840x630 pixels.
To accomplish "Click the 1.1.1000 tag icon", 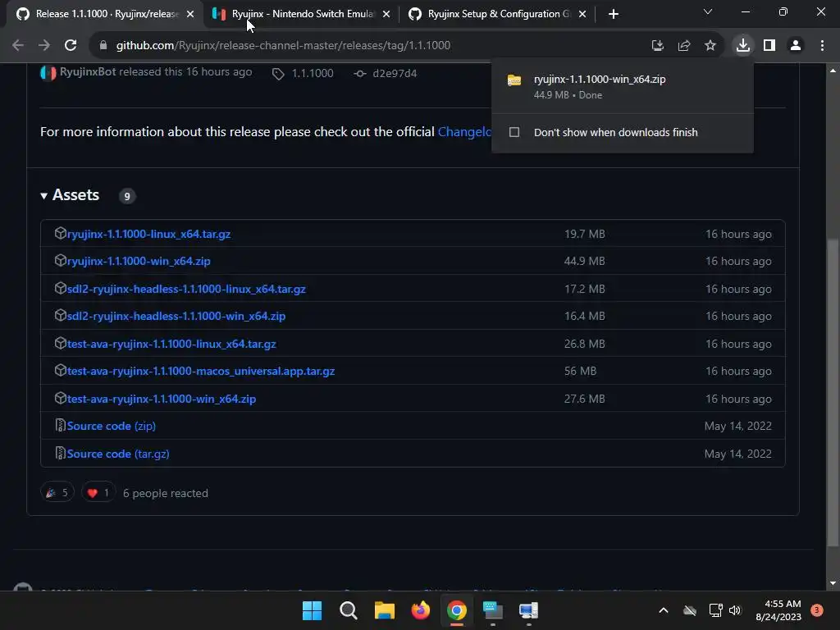I will pyautogui.click(x=278, y=74).
